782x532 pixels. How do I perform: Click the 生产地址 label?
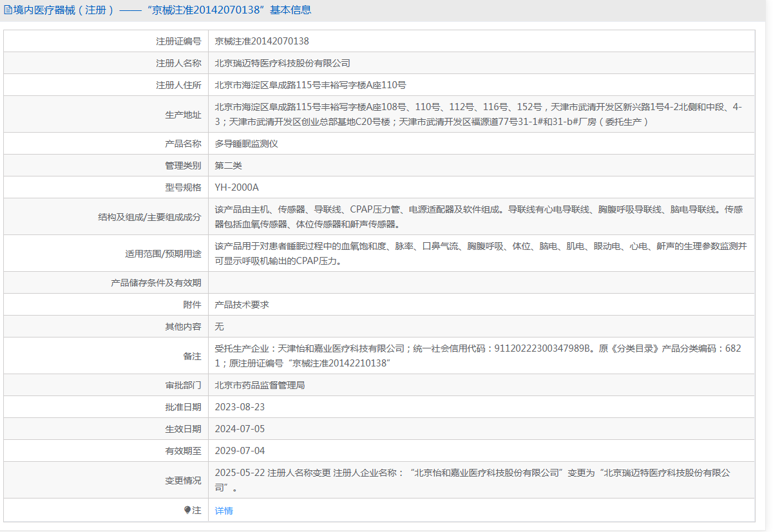point(183,115)
